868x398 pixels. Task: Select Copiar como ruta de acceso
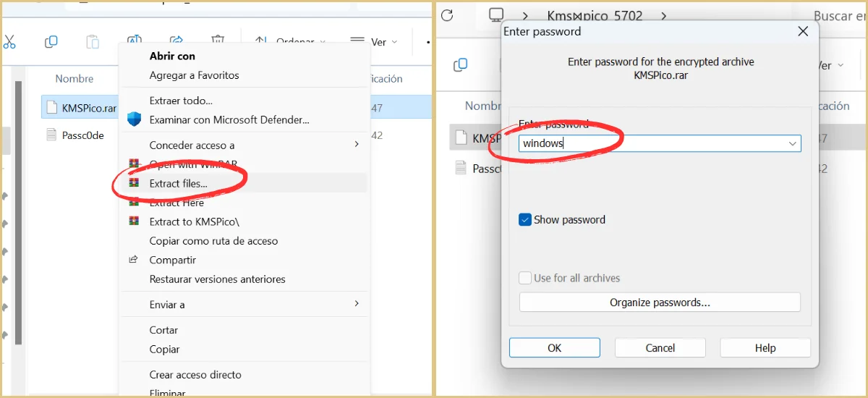(x=213, y=241)
